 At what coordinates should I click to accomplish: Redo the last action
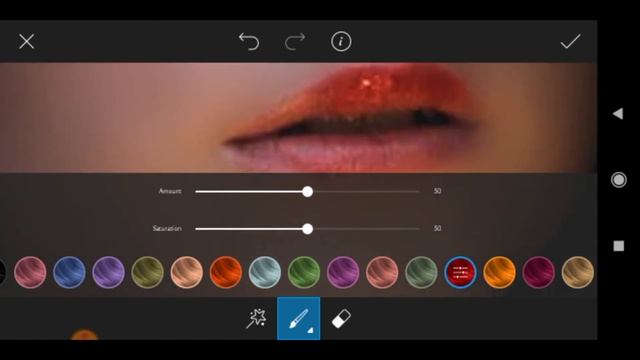click(295, 41)
